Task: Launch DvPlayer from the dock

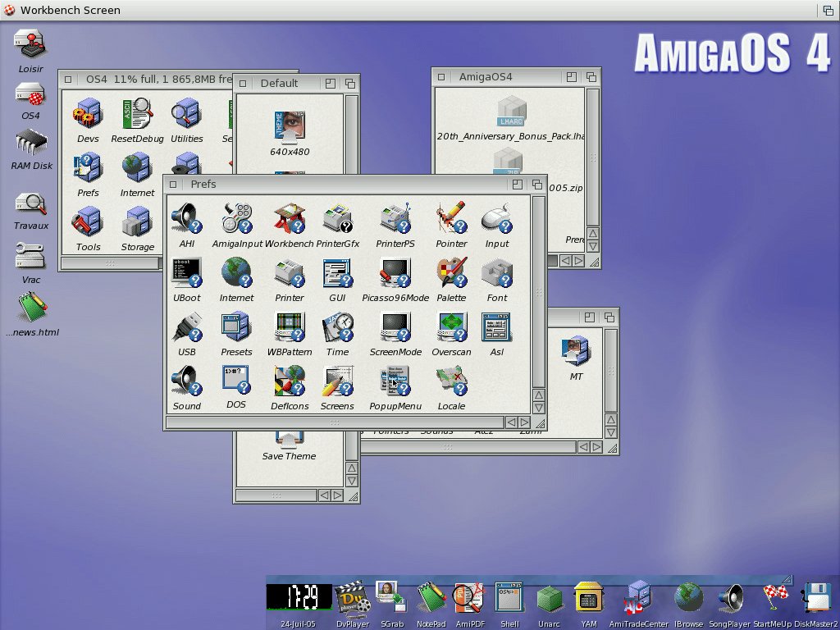Action: pyautogui.click(x=353, y=598)
